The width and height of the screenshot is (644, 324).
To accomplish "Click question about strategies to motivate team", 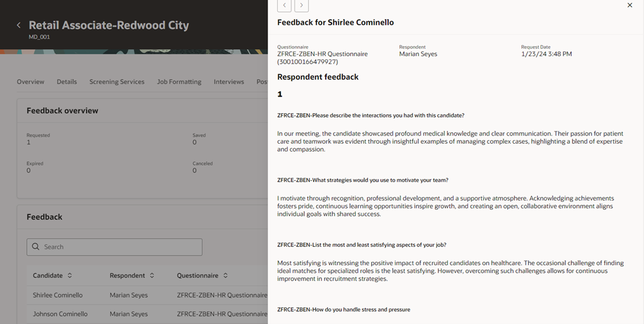I will (x=363, y=180).
